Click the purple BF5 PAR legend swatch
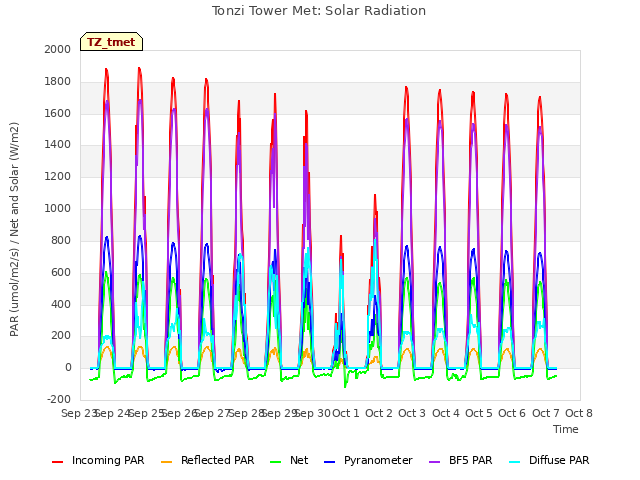Screen dimensions: 640x480 coord(434,462)
